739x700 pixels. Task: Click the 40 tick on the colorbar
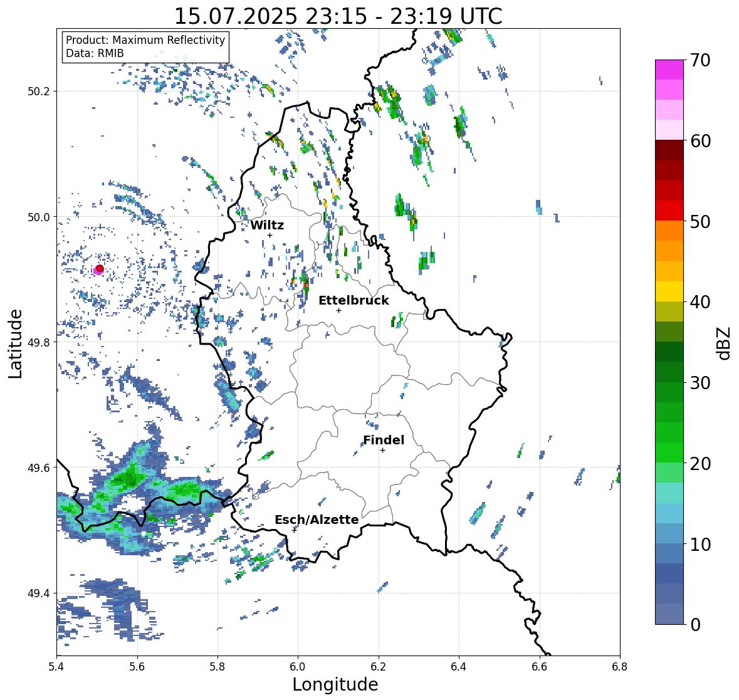point(700,302)
